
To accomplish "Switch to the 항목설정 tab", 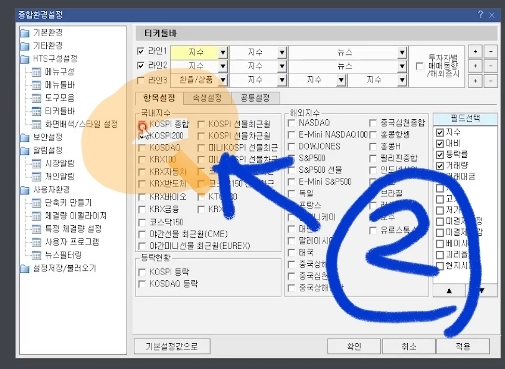I will point(159,98).
